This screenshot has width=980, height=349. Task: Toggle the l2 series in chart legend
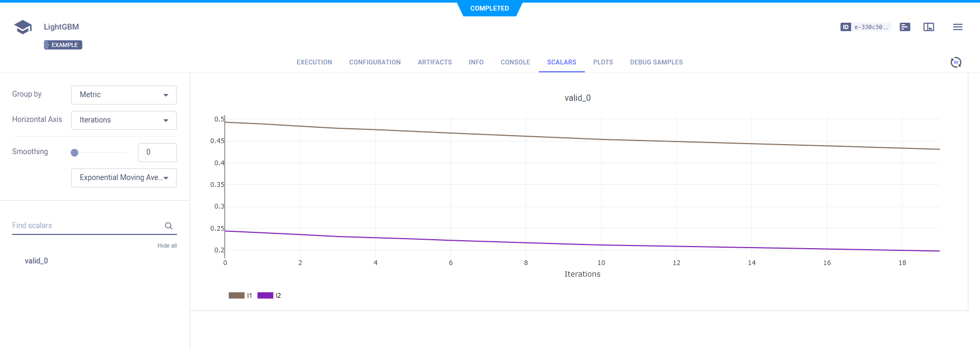(x=269, y=296)
